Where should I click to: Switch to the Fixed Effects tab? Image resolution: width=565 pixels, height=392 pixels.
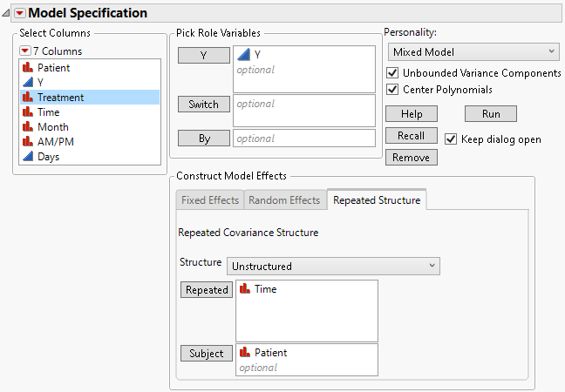tap(209, 200)
